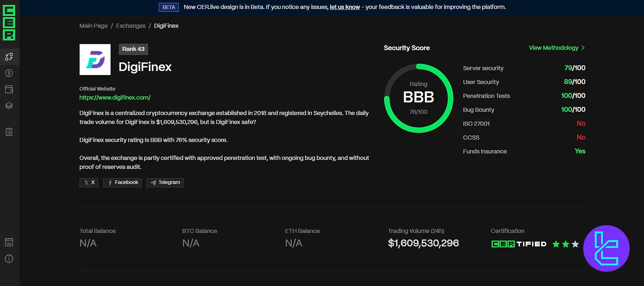Click the Security Score heading
644x286 pixels.
[x=407, y=48]
